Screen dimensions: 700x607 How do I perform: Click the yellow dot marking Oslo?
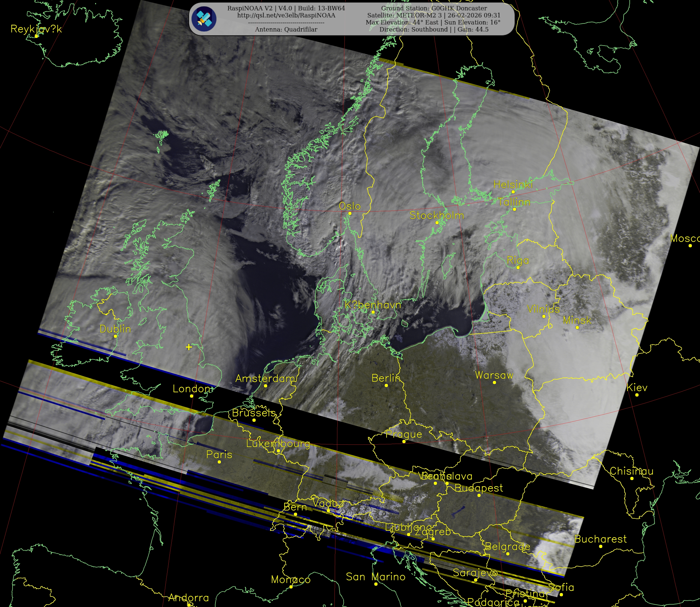click(x=350, y=213)
